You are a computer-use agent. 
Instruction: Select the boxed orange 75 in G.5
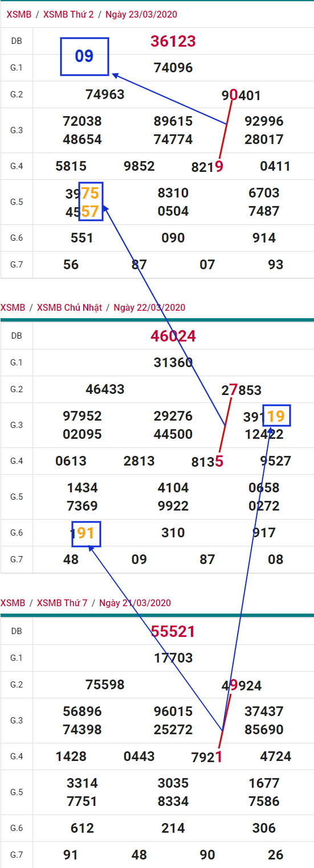click(90, 193)
